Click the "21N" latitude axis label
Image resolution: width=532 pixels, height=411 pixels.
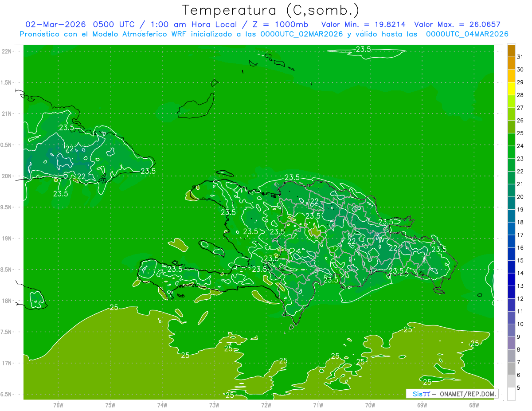[7, 114]
